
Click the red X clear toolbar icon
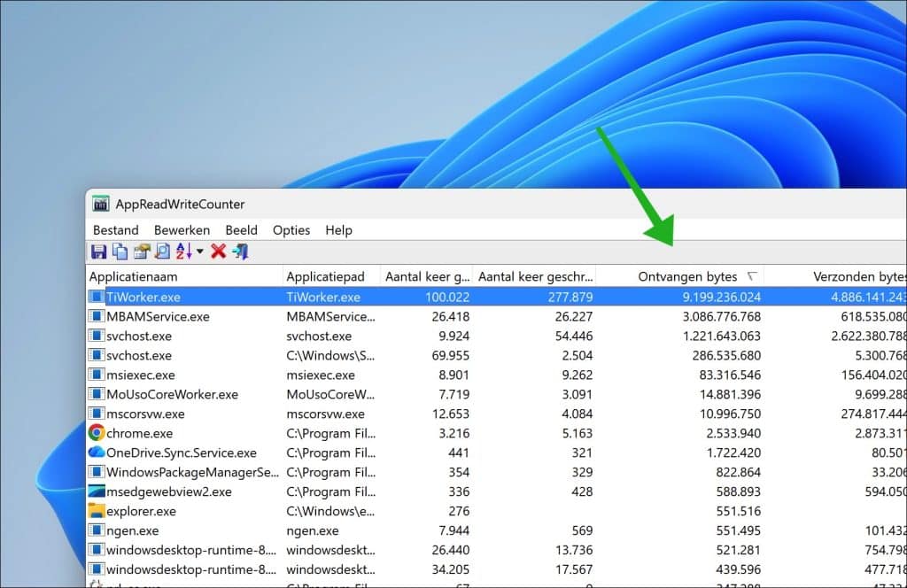tap(218, 251)
